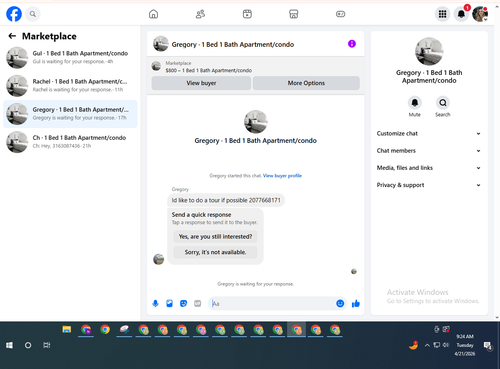Click the chat header title 'Gregory · 1 Bed 1 Bath Apartment/condo'
This screenshot has width=500, height=369.
click(233, 44)
